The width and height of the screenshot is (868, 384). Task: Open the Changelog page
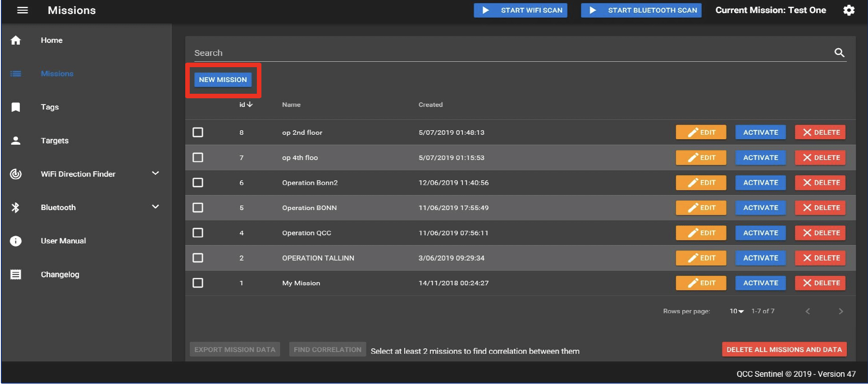(x=60, y=274)
